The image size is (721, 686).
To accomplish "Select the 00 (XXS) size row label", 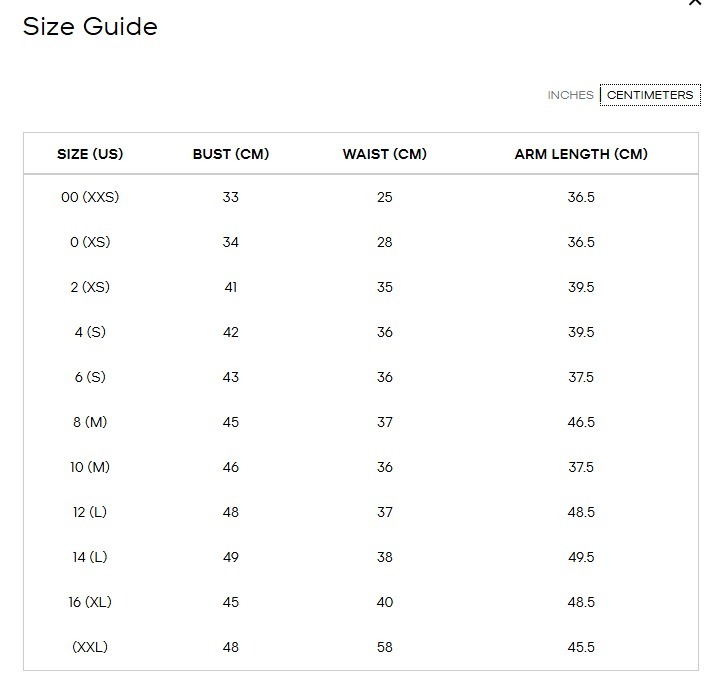I will coord(90,197).
